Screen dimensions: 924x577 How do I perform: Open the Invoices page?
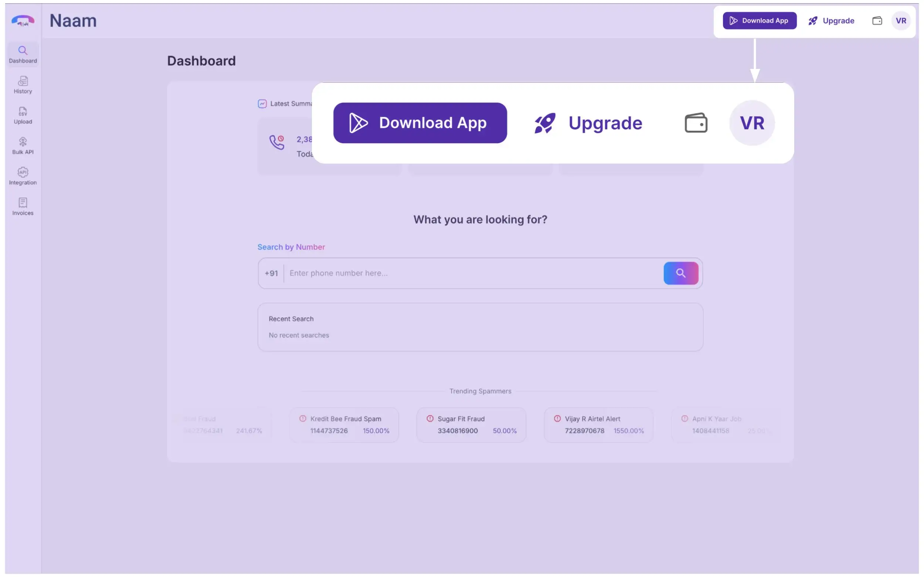coord(23,207)
